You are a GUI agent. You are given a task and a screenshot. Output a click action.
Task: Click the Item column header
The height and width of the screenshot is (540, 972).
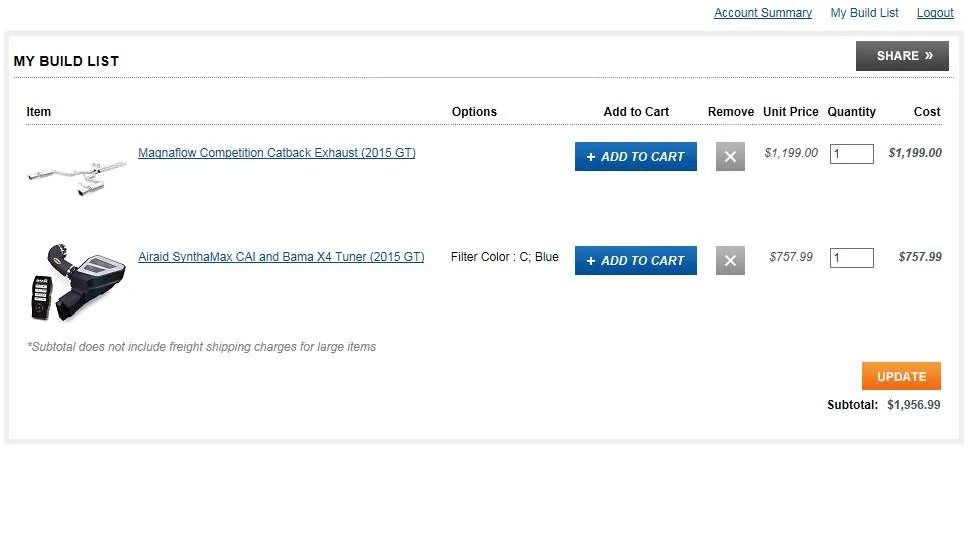tap(38, 112)
